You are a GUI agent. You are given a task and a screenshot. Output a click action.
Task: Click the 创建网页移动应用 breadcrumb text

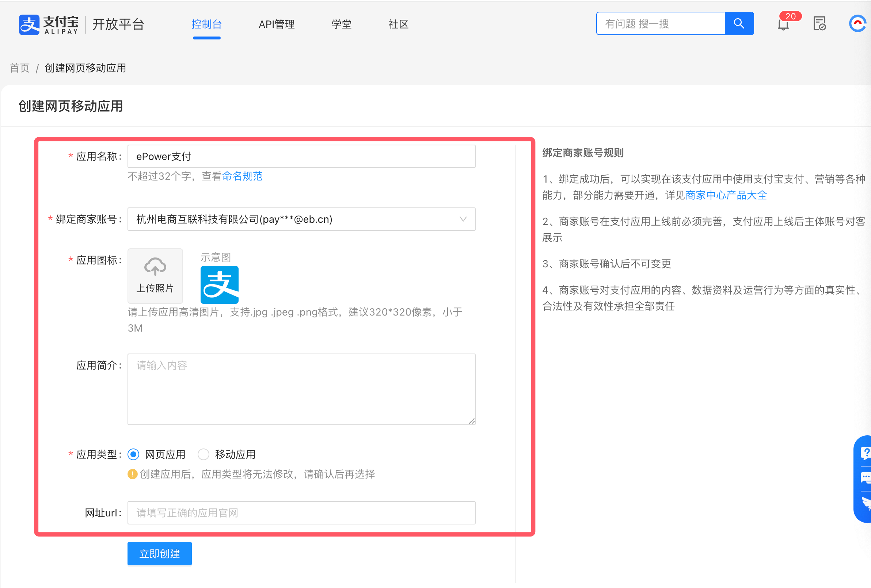point(85,68)
